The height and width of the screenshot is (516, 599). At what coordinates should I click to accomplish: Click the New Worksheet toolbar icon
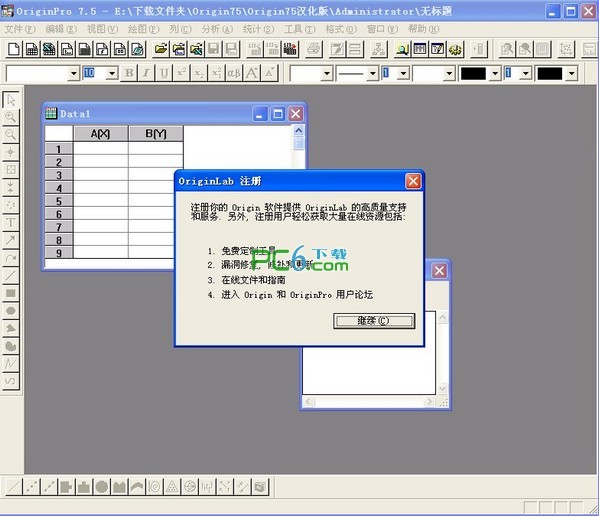click(32, 49)
